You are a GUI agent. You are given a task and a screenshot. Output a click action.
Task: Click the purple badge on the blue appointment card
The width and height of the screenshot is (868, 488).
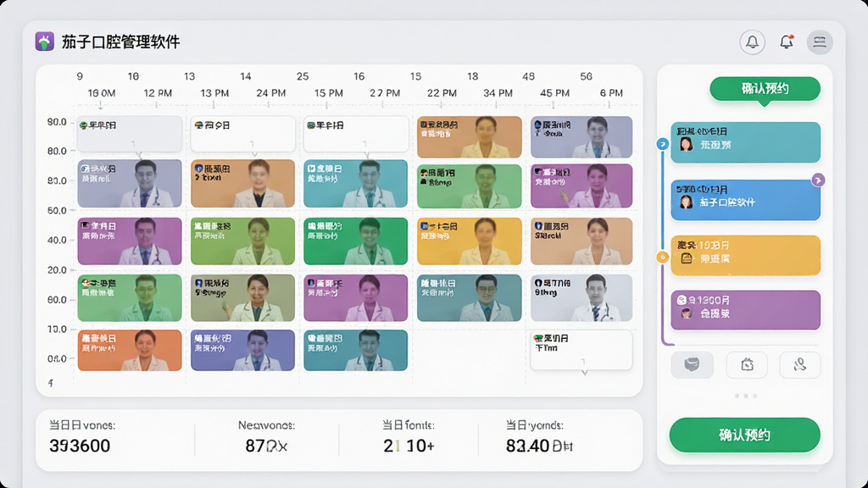(x=818, y=180)
